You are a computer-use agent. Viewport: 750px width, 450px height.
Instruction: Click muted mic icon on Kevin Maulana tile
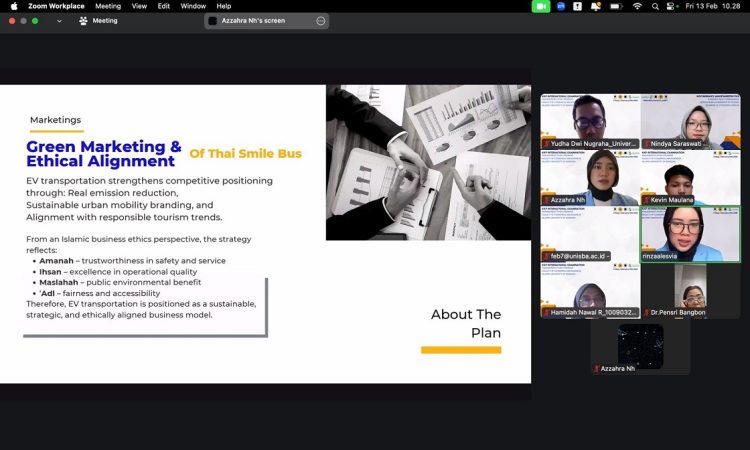point(646,200)
